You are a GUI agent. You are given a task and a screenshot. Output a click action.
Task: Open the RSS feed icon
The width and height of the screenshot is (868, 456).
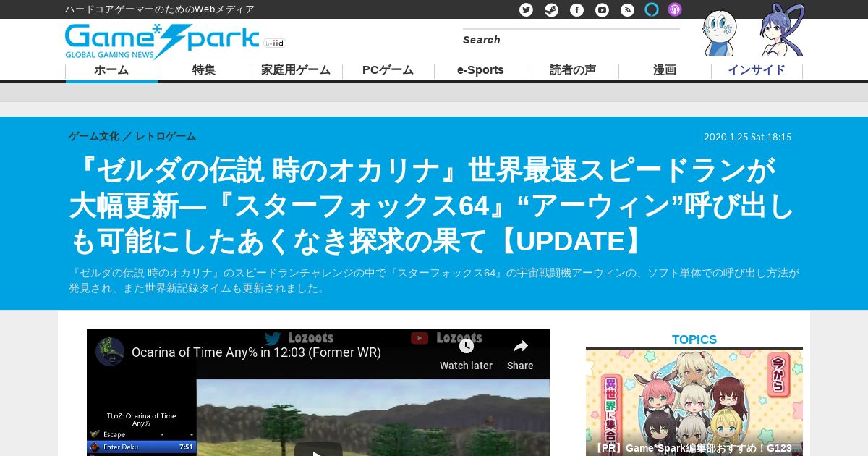(627, 9)
